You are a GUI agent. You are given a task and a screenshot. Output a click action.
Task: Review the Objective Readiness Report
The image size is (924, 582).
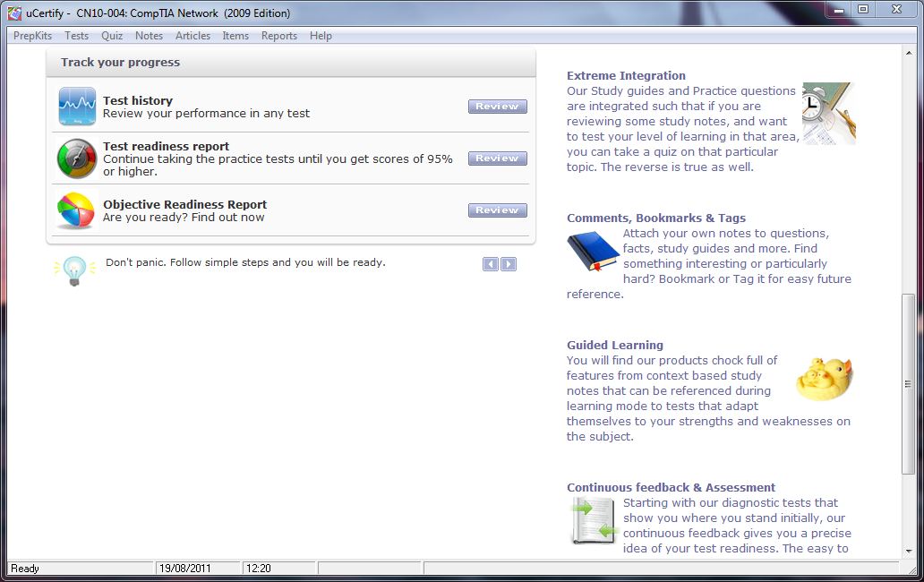(497, 210)
